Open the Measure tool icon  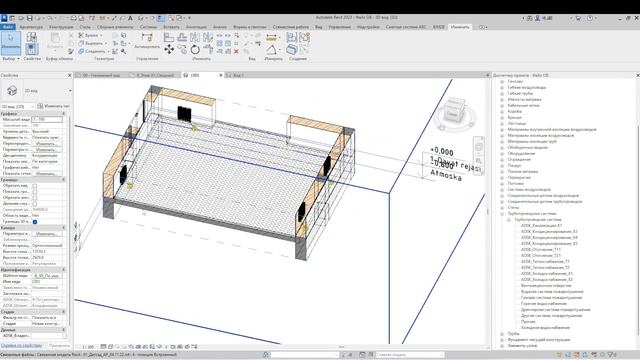[x=271, y=38]
